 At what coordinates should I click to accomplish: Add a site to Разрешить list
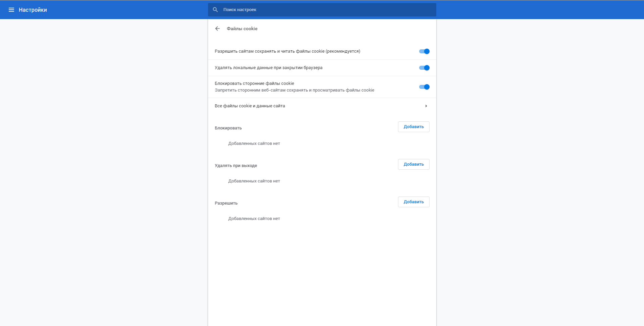coord(414,202)
